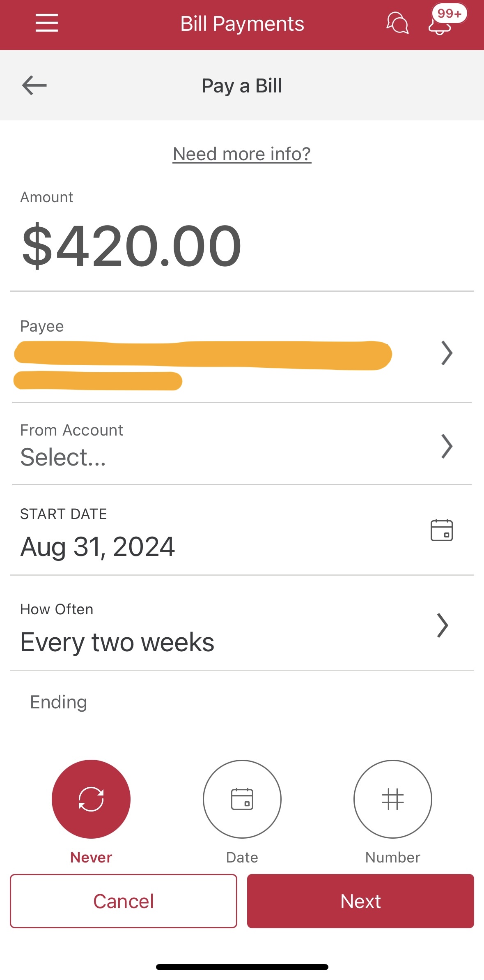Open the notifications bell
484x980 pixels.
coord(440,25)
